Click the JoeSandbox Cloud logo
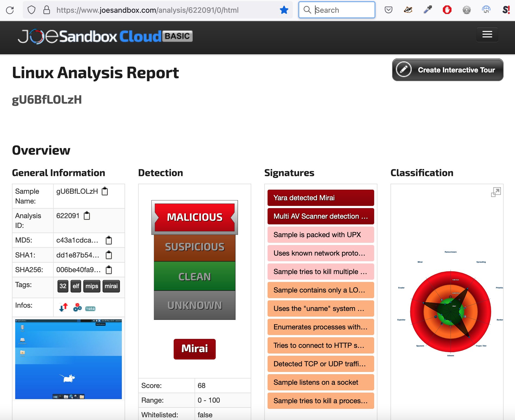Image resolution: width=515 pixels, height=420 pixels. click(x=105, y=36)
